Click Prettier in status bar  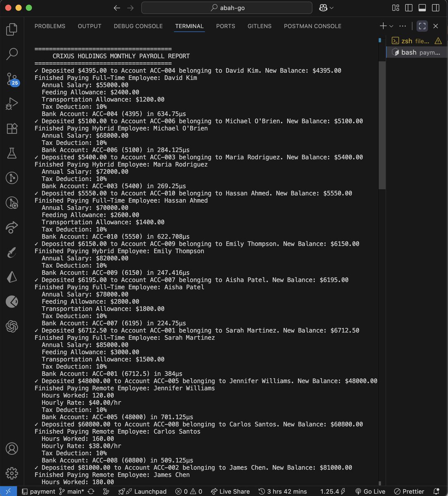(408, 491)
